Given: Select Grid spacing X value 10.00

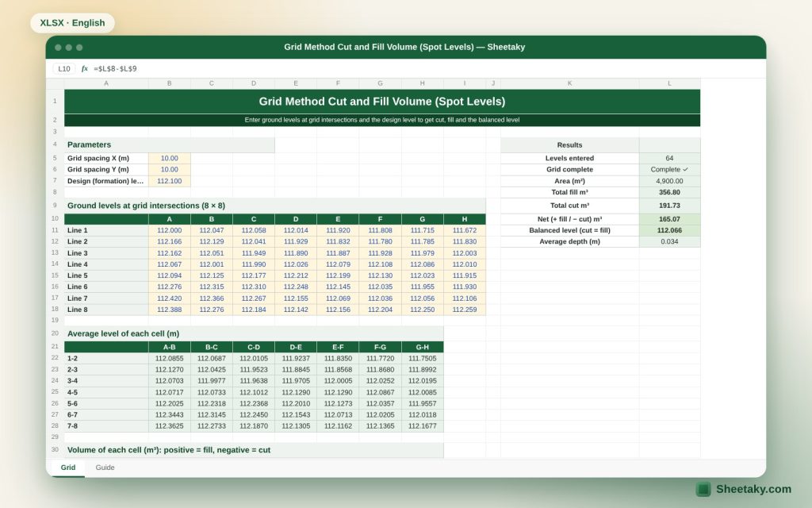Looking at the screenshot, I should 170,158.
